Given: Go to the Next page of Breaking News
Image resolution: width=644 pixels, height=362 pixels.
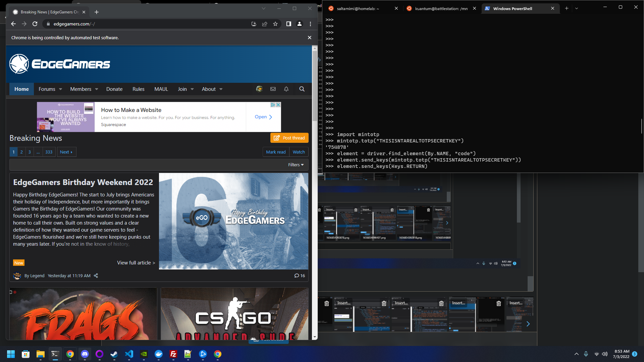Looking at the screenshot, I should tap(66, 152).
